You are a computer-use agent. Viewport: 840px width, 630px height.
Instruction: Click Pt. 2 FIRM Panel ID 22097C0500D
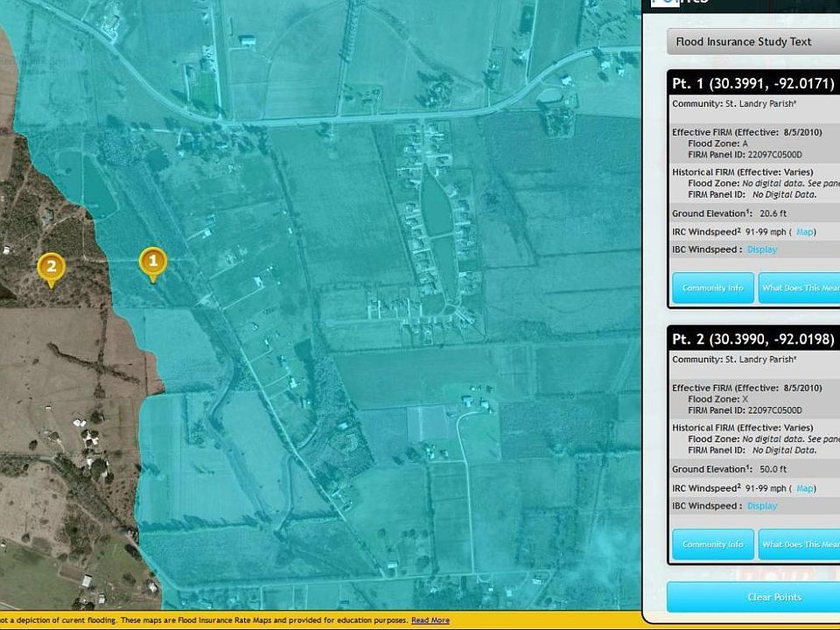[745, 410]
